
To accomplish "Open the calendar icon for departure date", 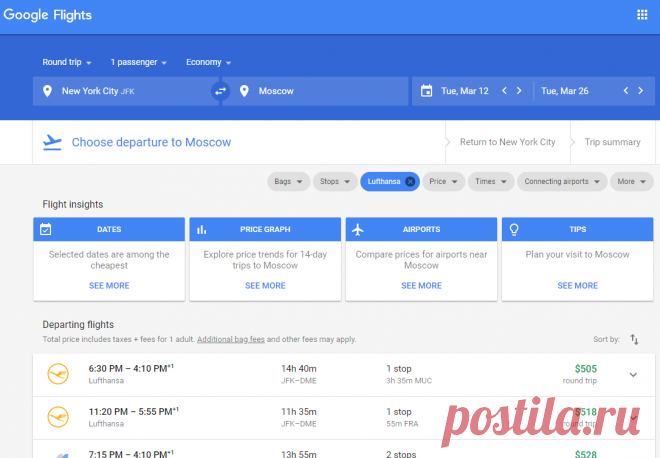I will (426, 91).
